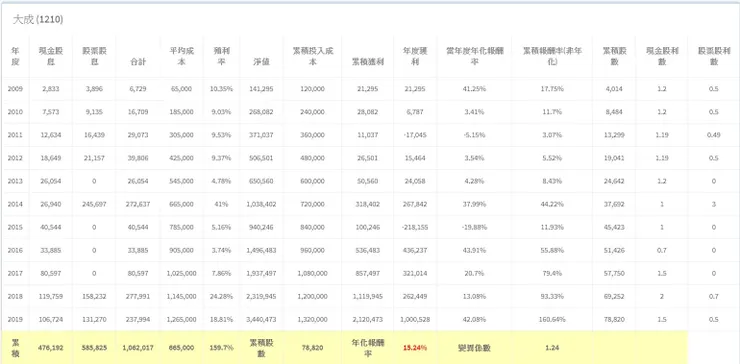This screenshot has height=364, width=740.
Task: Select the 年度獲利 column header
Action: pos(414,57)
